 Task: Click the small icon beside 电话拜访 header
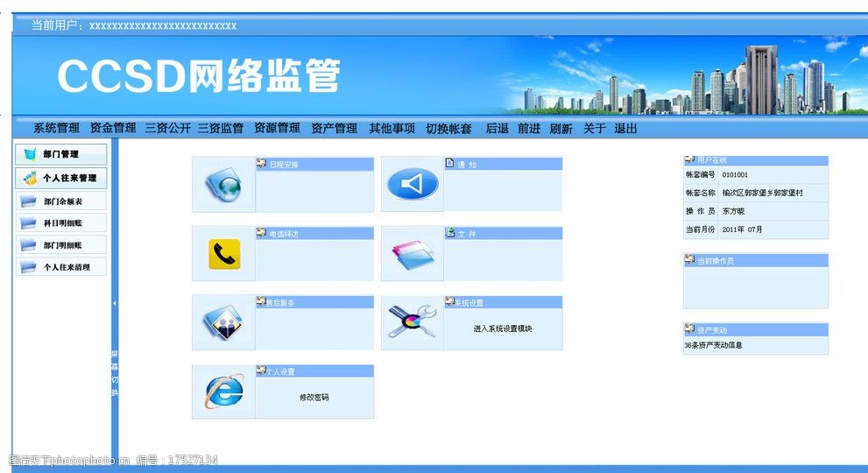point(261,233)
